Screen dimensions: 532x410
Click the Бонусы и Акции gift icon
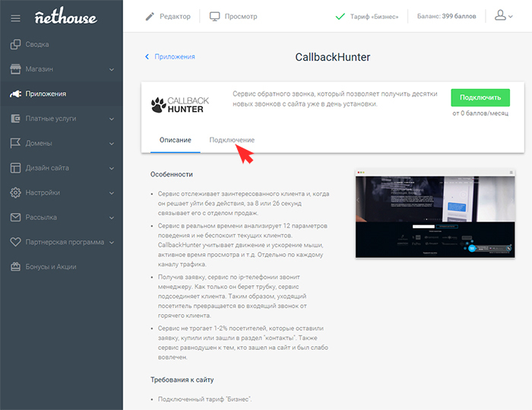(15, 267)
